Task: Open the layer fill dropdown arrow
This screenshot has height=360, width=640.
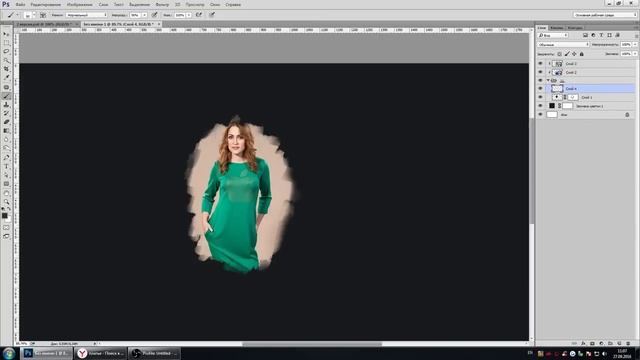Action: click(x=635, y=54)
